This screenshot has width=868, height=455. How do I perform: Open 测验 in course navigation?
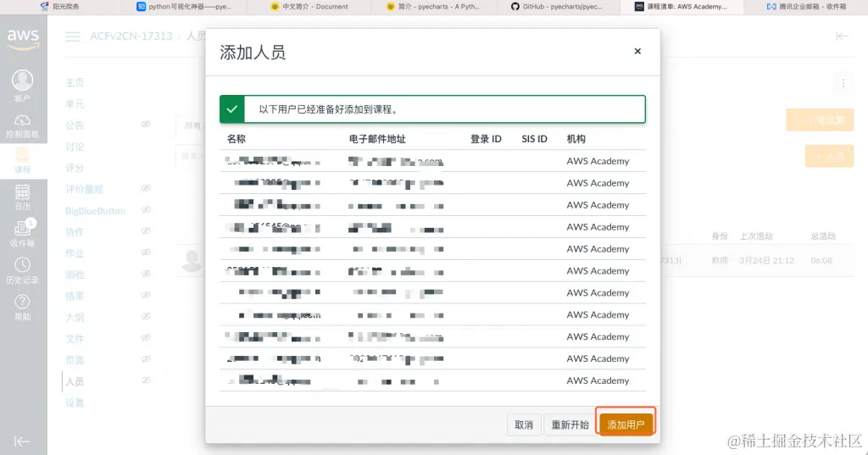pos(75,275)
